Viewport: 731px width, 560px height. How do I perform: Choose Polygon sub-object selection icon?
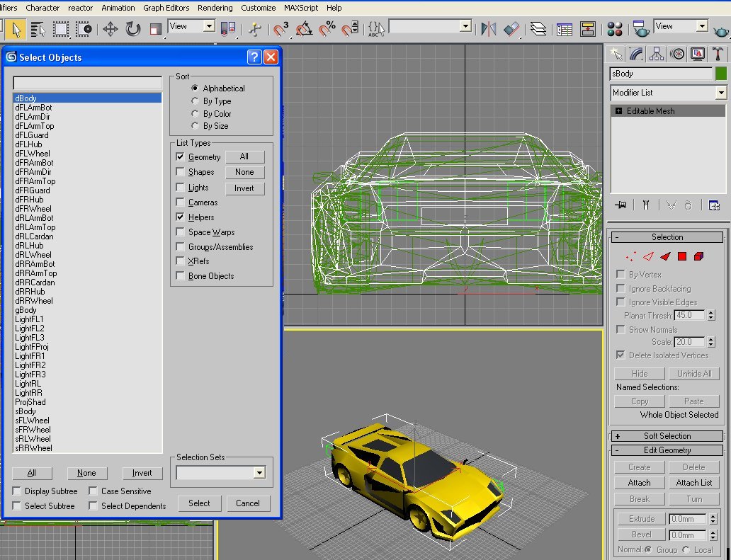point(682,256)
